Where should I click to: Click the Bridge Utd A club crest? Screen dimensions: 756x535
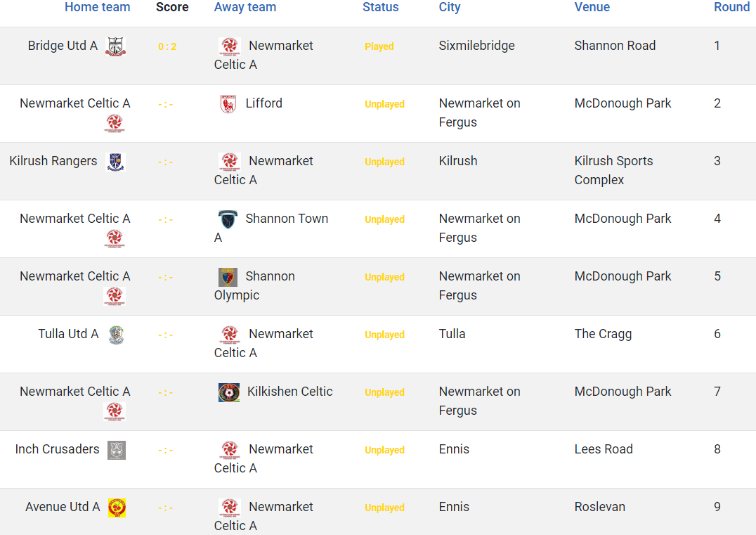[116, 47]
